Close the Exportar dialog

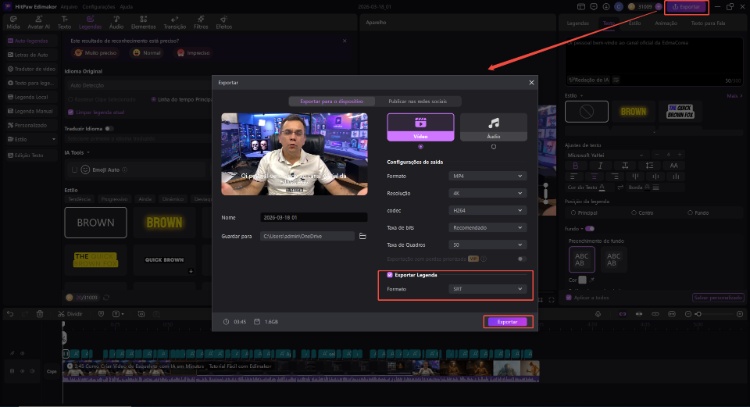point(531,82)
